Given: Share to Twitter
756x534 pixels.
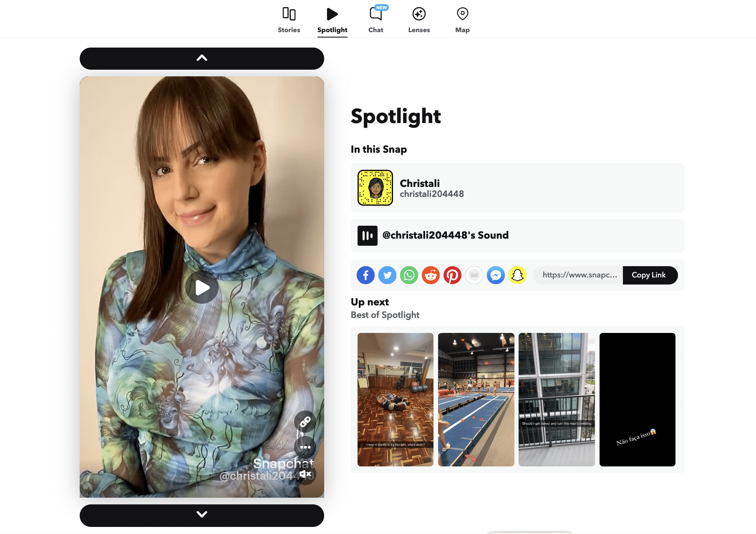Looking at the screenshot, I should (388, 275).
